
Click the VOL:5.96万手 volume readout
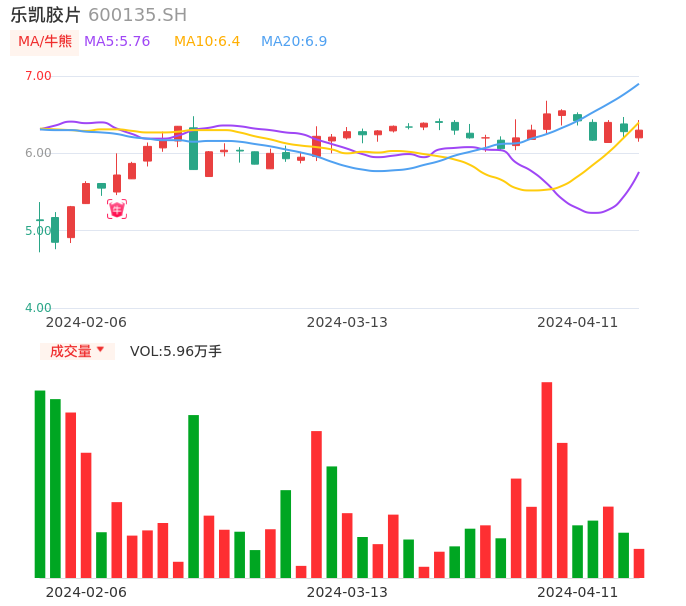[176, 351]
